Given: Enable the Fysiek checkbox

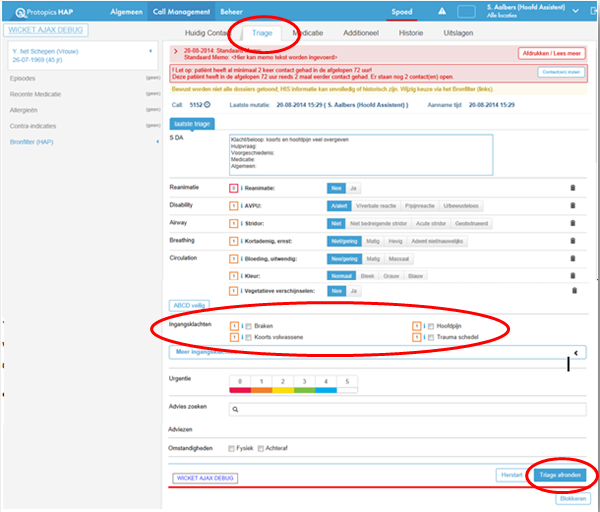Looking at the screenshot, I should coord(233,447).
